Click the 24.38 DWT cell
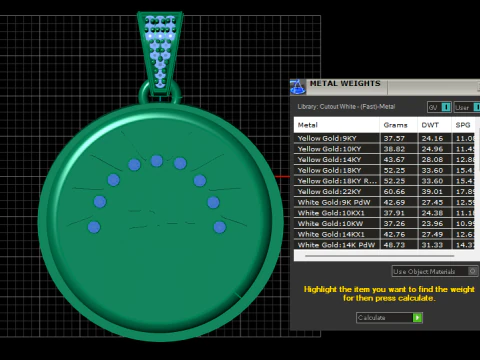 (434, 213)
